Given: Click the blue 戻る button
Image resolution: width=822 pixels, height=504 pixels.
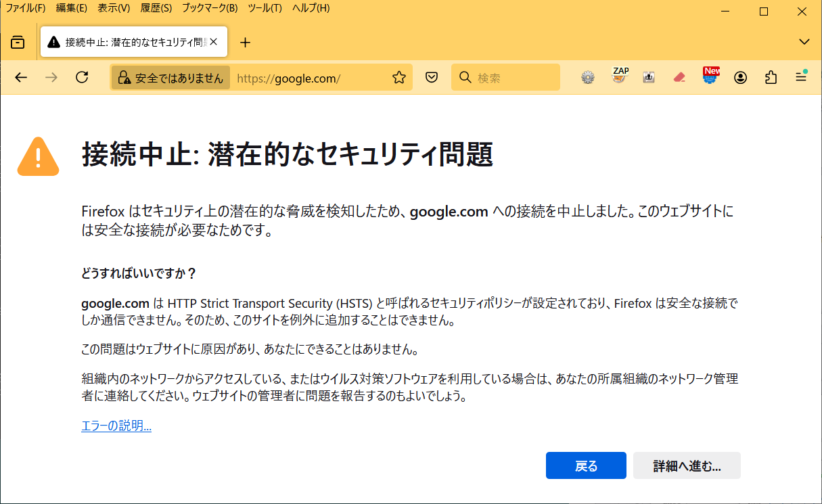Looking at the screenshot, I should tap(586, 465).
